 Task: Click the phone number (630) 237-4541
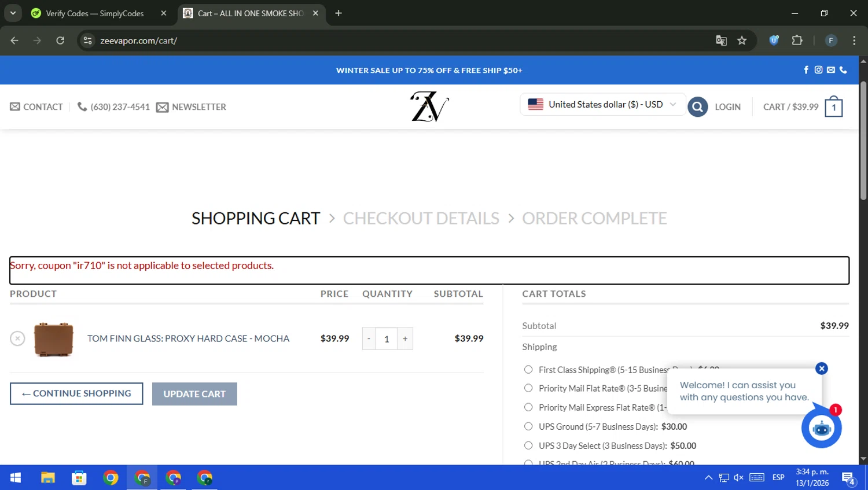(x=113, y=107)
